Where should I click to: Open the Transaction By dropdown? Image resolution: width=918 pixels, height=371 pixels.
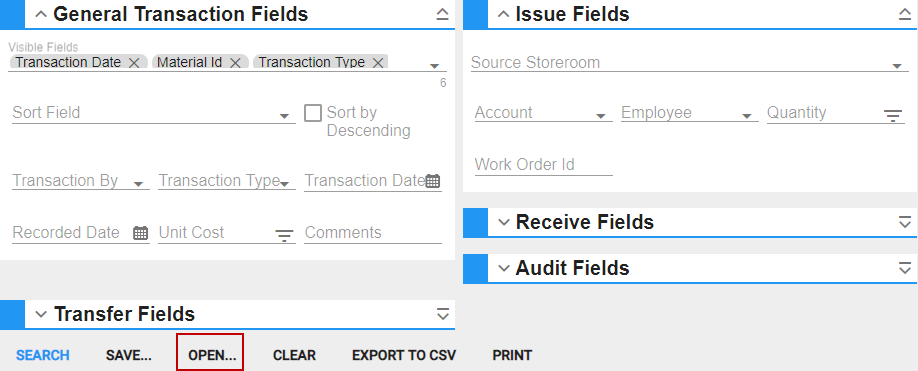pyautogui.click(x=81, y=181)
